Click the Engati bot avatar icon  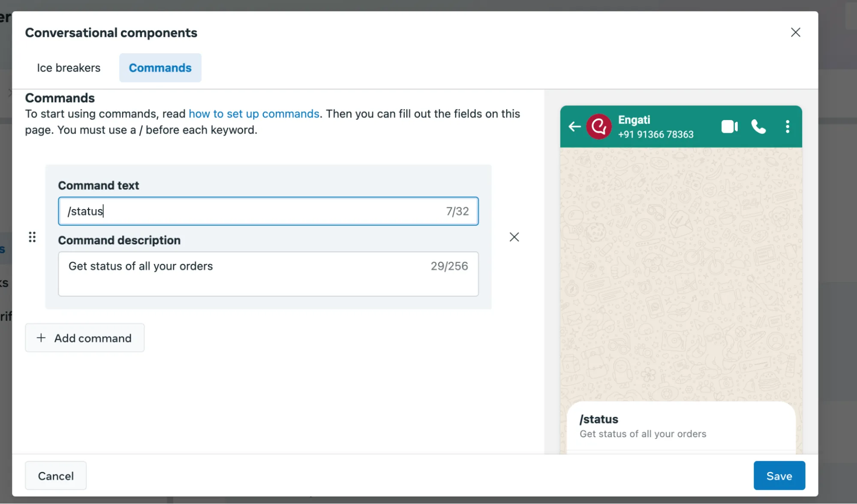pyautogui.click(x=600, y=126)
